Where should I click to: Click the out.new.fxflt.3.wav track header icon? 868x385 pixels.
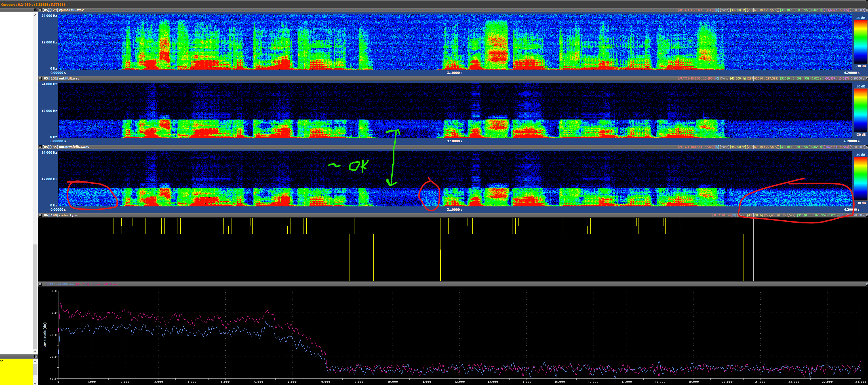pyautogui.click(x=40, y=147)
